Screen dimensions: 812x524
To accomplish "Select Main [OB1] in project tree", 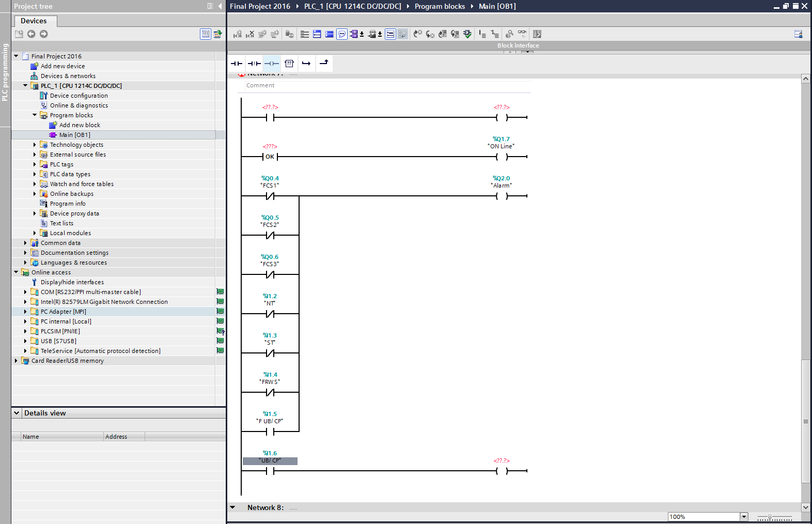I will tap(75, 135).
